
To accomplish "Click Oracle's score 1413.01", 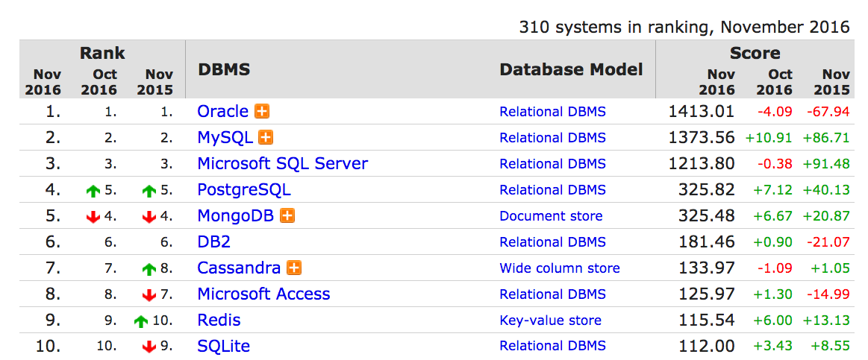I will 702,111.
